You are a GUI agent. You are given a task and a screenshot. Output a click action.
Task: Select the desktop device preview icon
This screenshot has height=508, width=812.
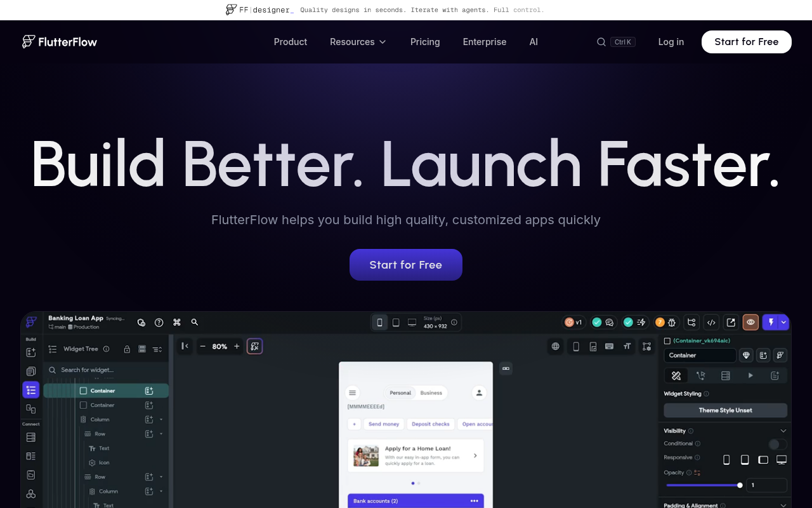[x=412, y=323]
